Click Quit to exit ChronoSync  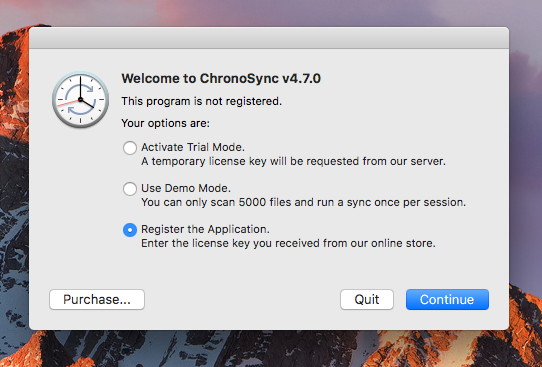tap(367, 299)
